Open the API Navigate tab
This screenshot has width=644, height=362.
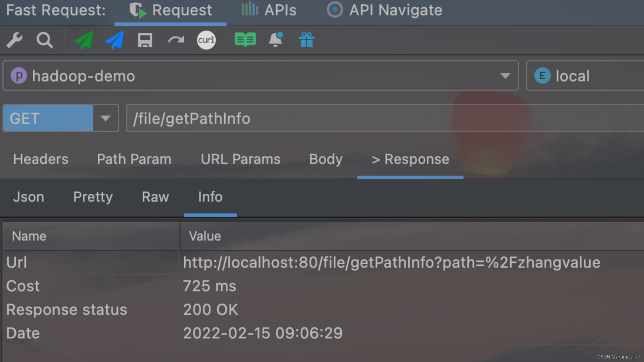[384, 11]
